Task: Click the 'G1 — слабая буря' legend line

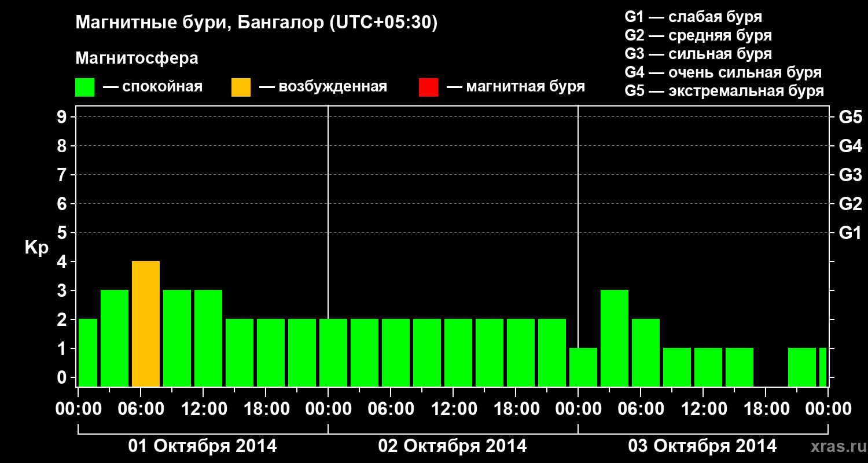Action: pos(693,17)
